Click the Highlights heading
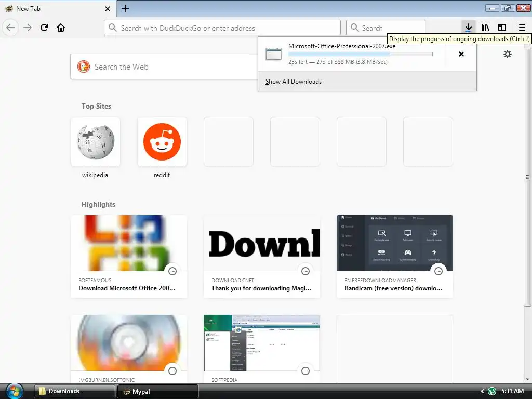This screenshot has width=532, height=399. [x=98, y=204]
